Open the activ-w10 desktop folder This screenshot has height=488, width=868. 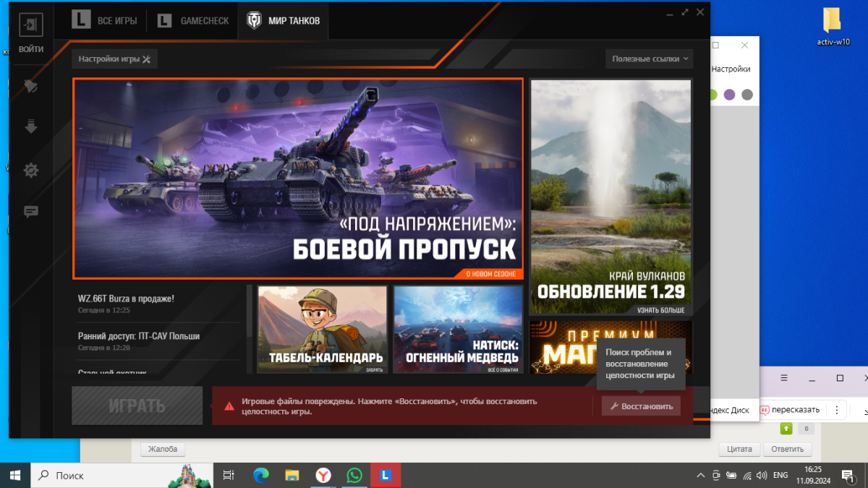833,21
